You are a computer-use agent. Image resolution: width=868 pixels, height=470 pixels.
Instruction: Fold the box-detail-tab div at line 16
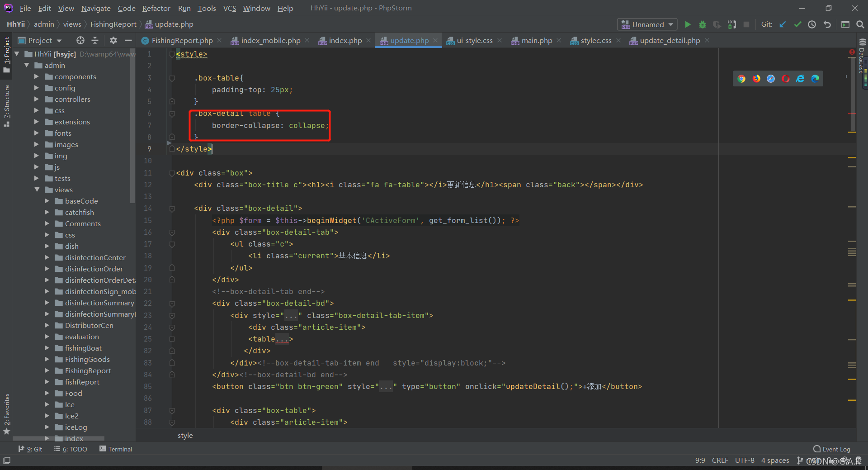[x=172, y=233]
